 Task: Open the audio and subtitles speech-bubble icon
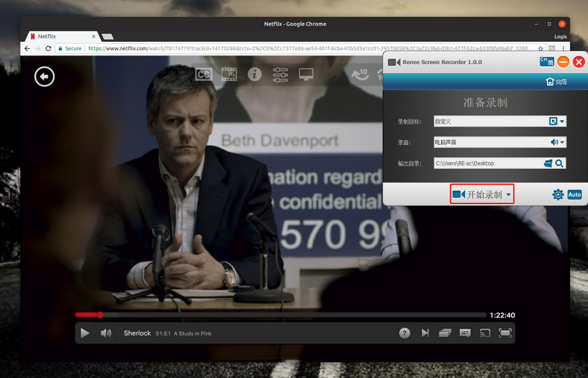pyautogui.click(x=465, y=333)
